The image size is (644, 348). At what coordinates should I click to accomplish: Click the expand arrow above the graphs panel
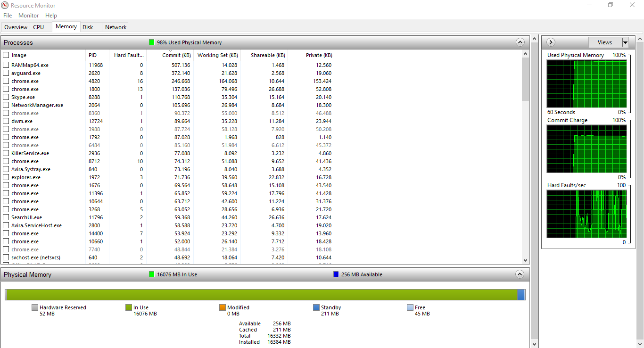click(551, 42)
